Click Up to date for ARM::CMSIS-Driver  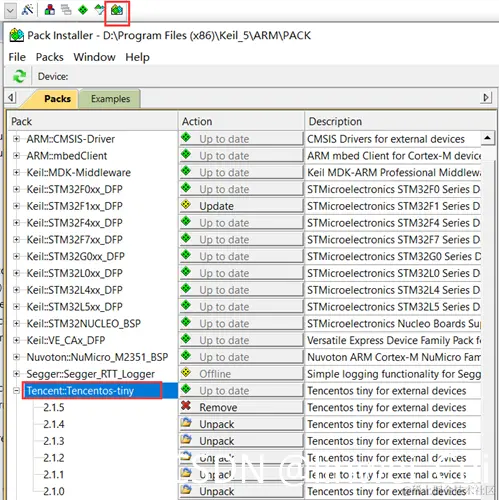click(241, 139)
